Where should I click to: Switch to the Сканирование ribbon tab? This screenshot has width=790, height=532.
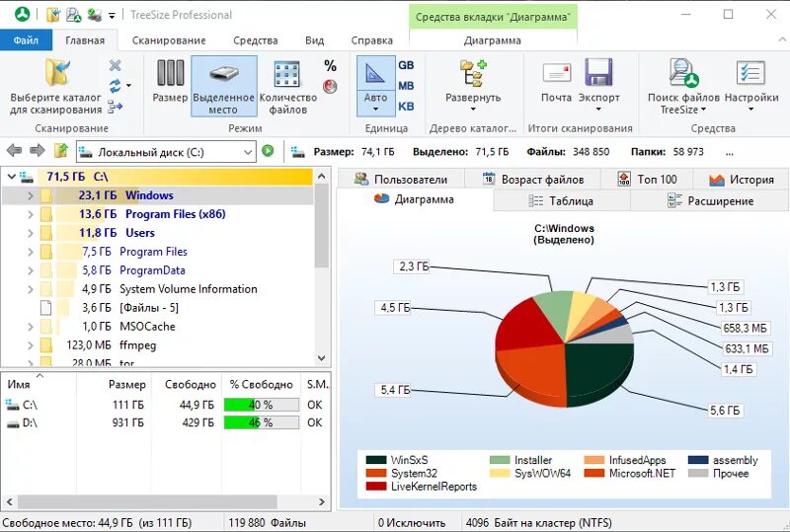(x=169, y=40)
